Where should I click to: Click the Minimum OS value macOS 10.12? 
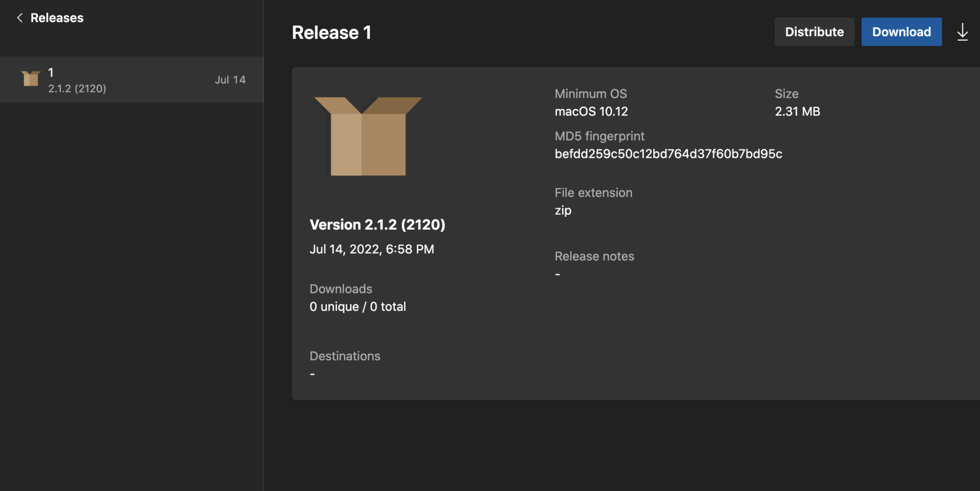click(591, 111)
